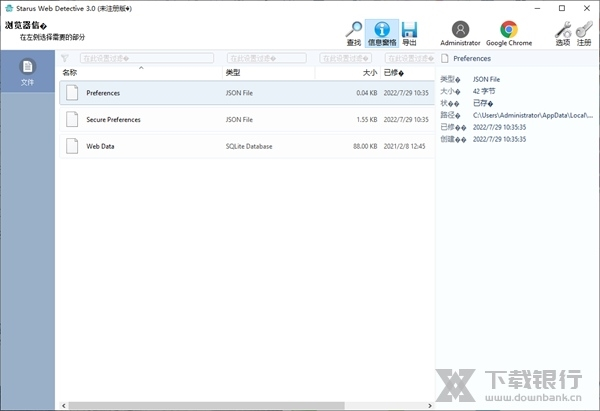Click the 2021/2/8 12:45 date cell
600x411 pixels.
tap(404, 146)
